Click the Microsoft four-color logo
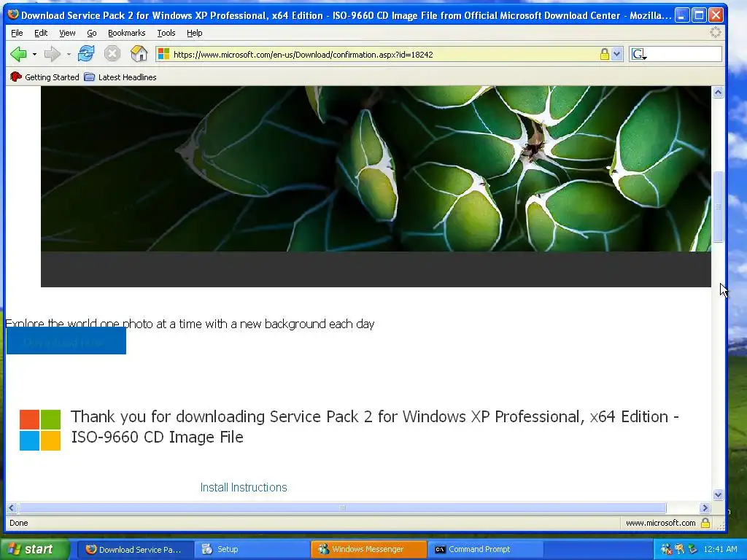This screenshot has height=560, width=747. point(40,430)
